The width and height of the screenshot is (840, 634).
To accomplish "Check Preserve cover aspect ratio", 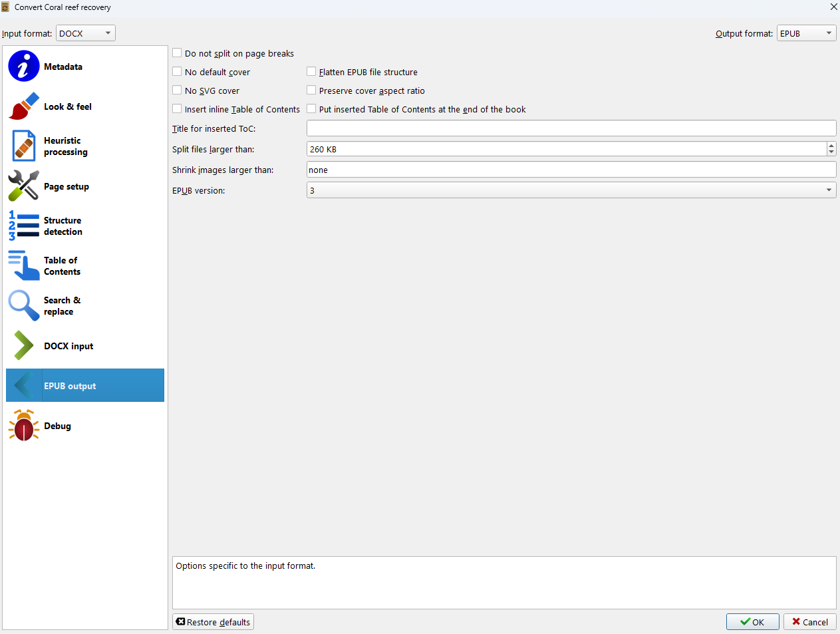I will point(311,90).
